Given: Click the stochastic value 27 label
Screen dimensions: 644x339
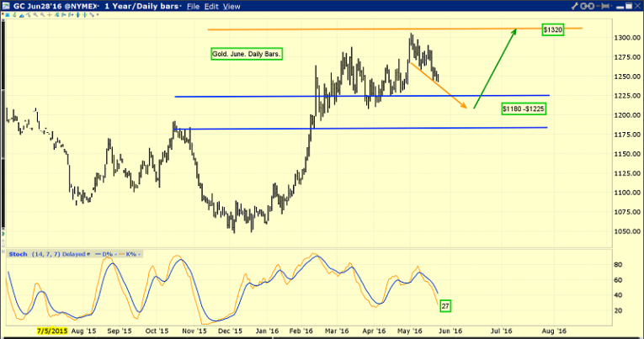Looking at the screenshot, I should pos(444,306).
